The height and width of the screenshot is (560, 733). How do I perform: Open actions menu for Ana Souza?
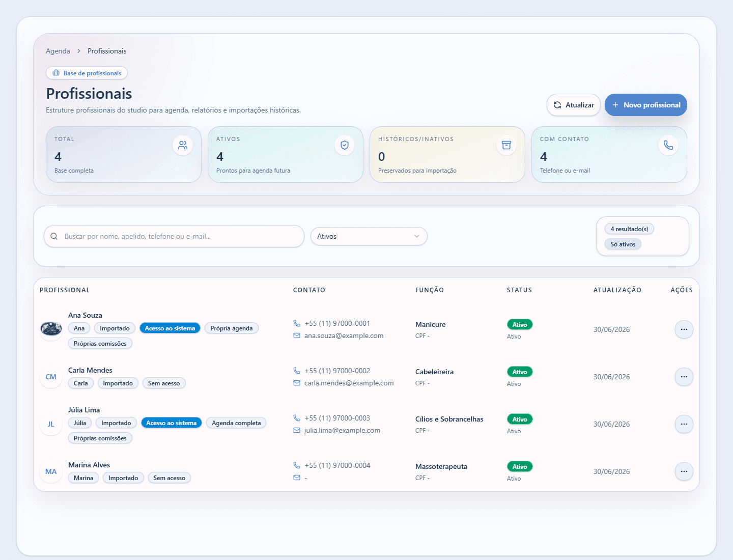pos(684,329)
